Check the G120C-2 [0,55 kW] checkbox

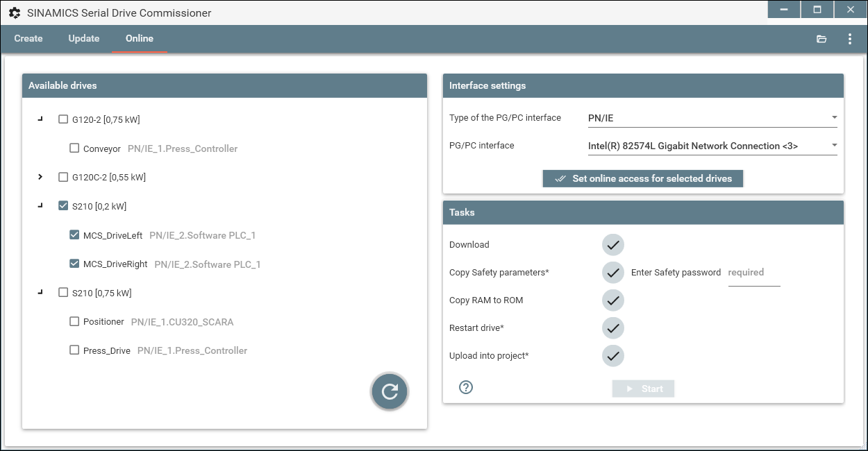(x=63, y=177)
